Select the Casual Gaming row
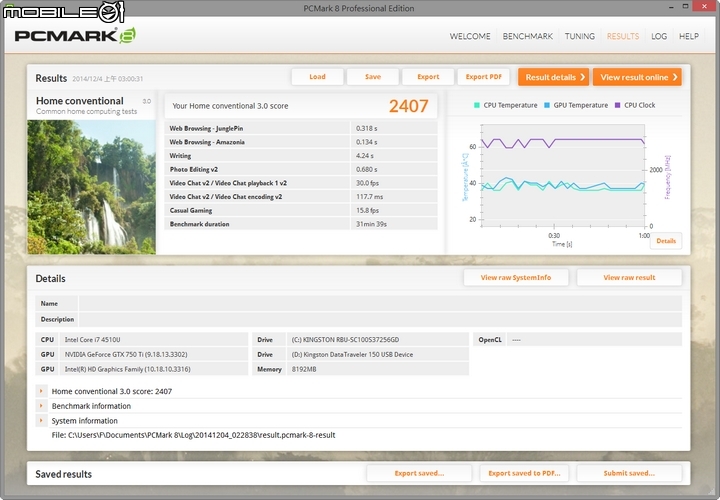 (x=301, y=210)
